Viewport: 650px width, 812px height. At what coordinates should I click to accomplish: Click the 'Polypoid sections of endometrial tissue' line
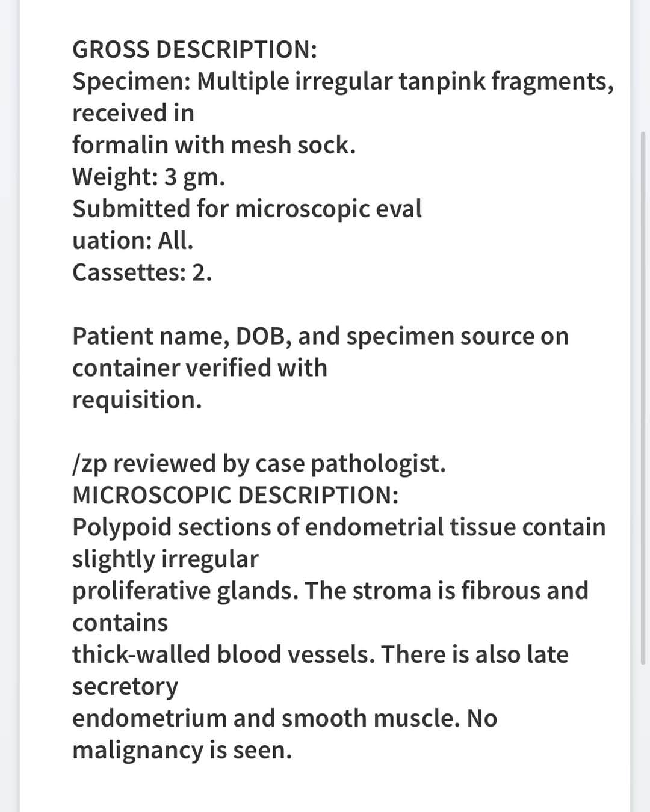tap(339, 527)
